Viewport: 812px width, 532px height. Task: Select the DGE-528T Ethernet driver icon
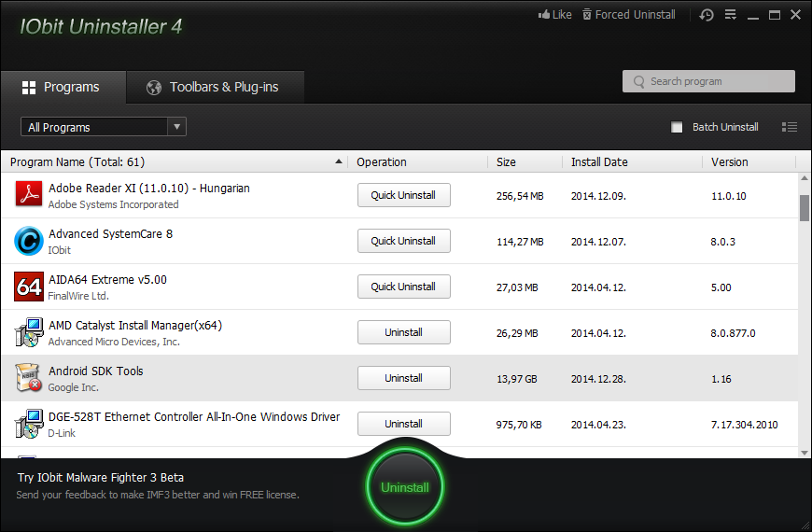coord(29,423)
